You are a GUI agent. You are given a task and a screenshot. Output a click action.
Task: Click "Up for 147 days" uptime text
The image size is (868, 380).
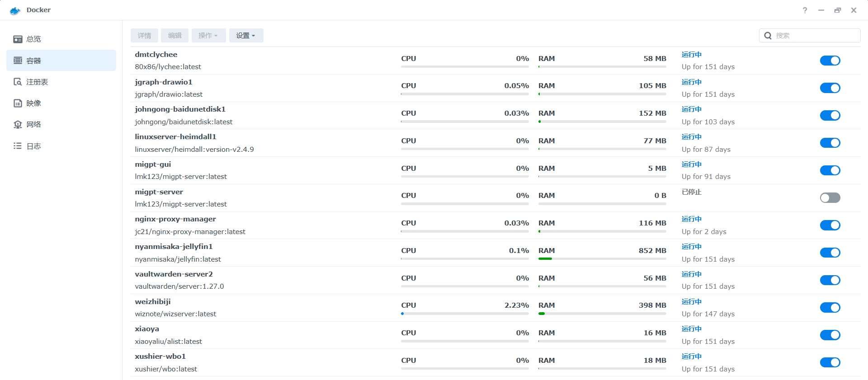[x=708, y=314]
